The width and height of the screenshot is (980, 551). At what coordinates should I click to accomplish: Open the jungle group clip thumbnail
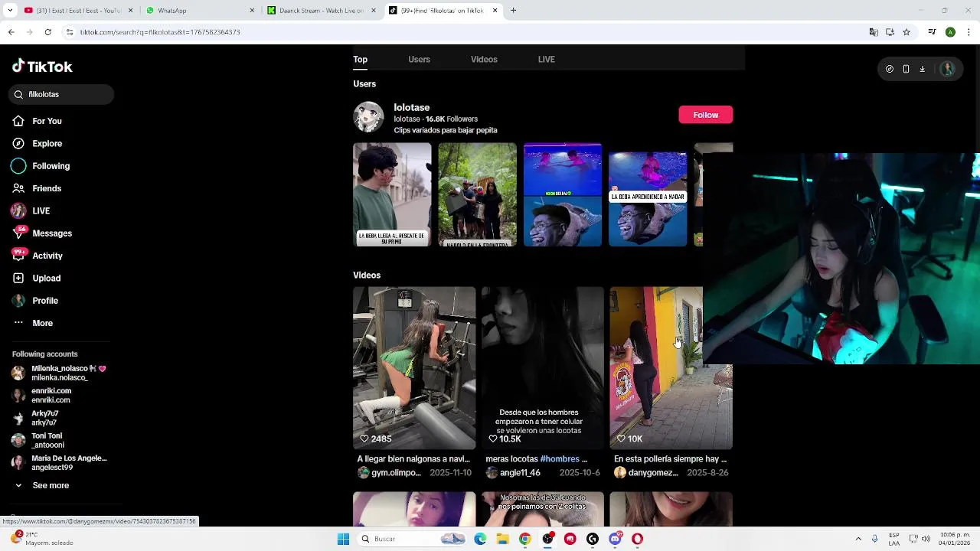pos(477,194)
